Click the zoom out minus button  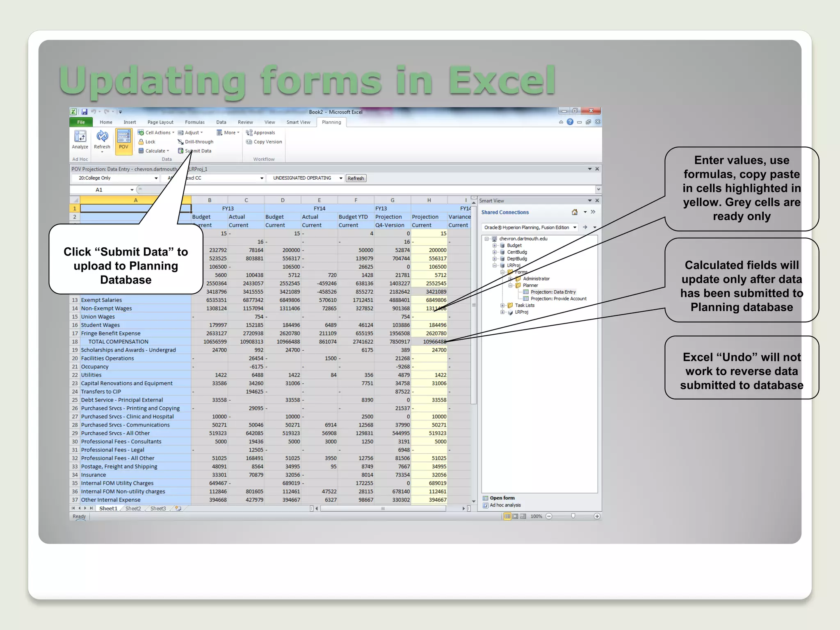coord(549,516)
